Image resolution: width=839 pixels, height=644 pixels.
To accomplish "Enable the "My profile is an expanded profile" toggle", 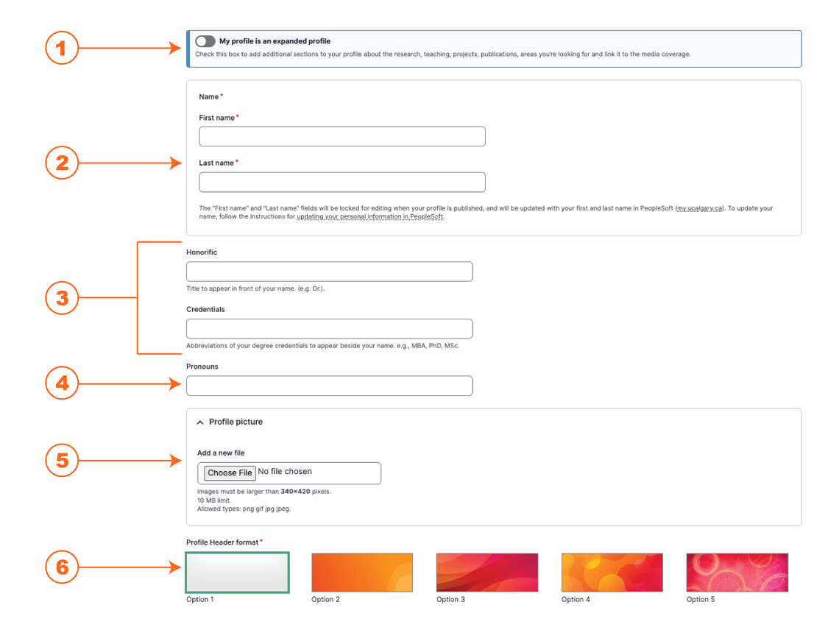I will pos(205,41).
